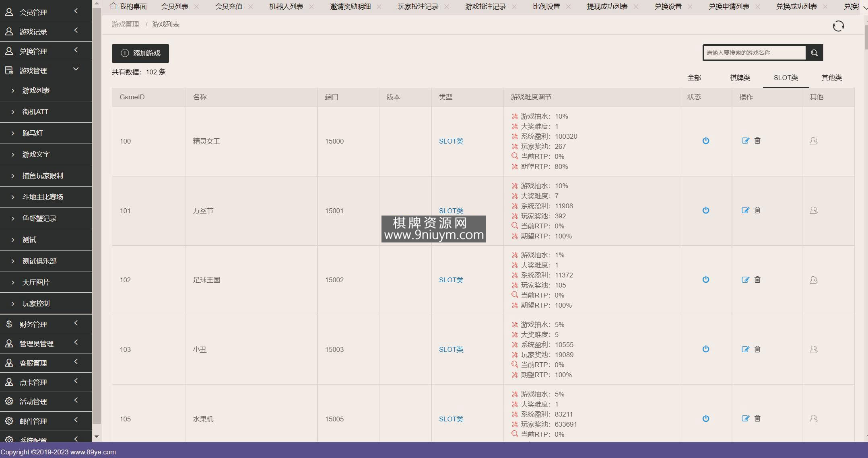Delete the 万圣节 game row
868x458 pixels.
tap(757, 210)
